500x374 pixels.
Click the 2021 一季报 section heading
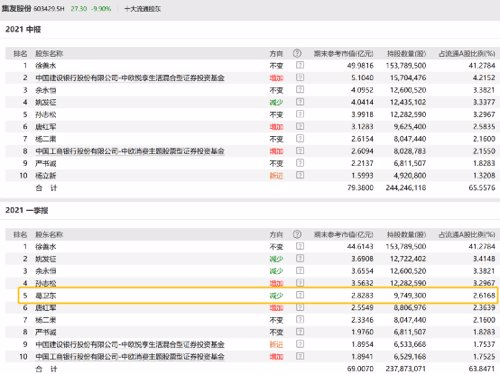click(27, 210)
